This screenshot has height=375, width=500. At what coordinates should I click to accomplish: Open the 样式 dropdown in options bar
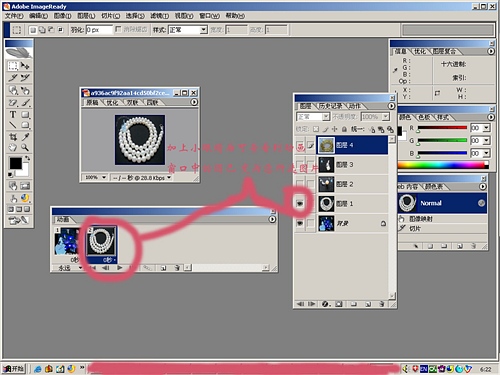[188, 30]
